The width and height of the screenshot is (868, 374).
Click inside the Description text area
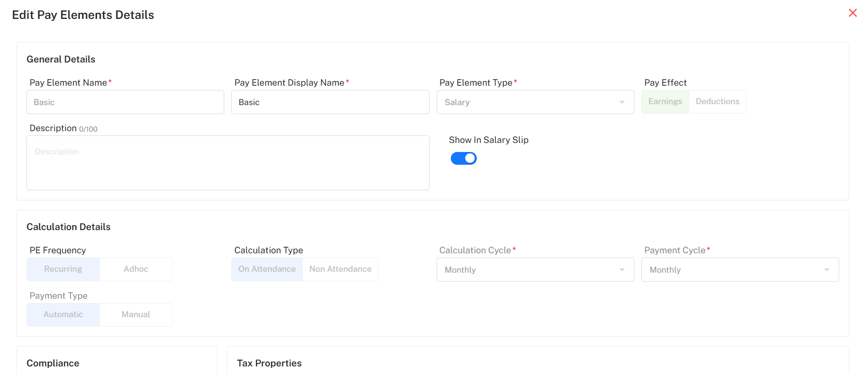[x=228, y=163]
